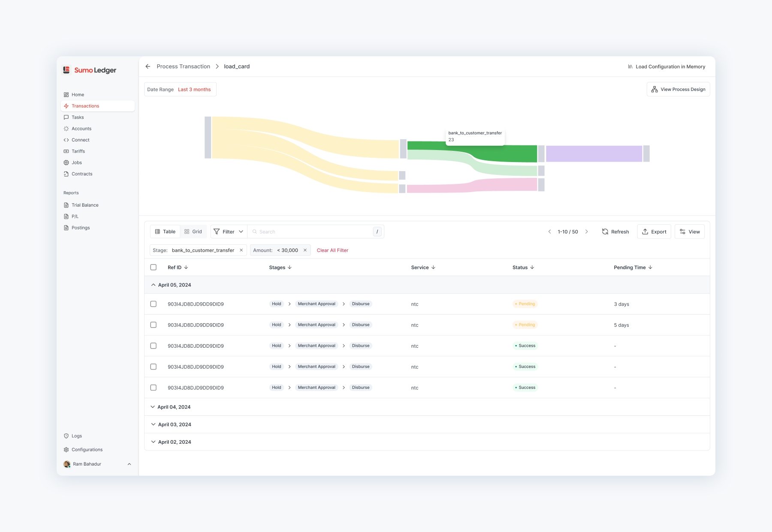The height and width of the screenshot is (532, 772).
Task: Click the Sumo Ledger logo icon
Action: click(x=66, y=70)
